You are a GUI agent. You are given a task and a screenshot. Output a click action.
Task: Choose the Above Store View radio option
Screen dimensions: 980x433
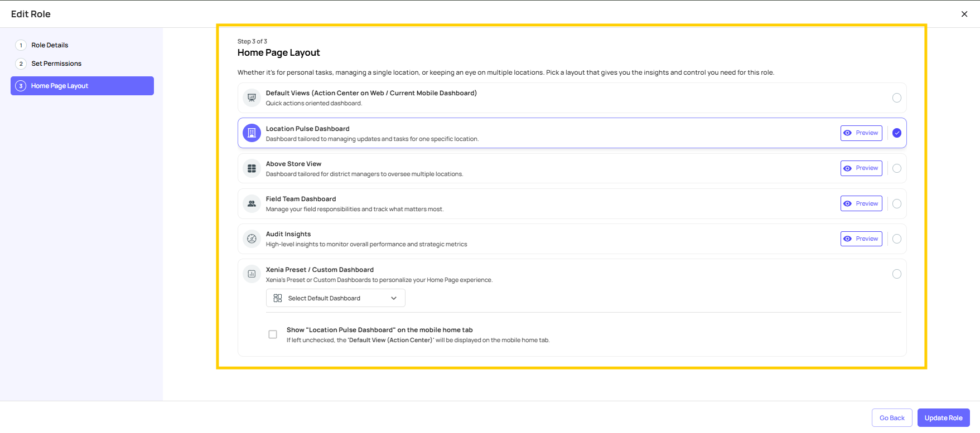896,168
